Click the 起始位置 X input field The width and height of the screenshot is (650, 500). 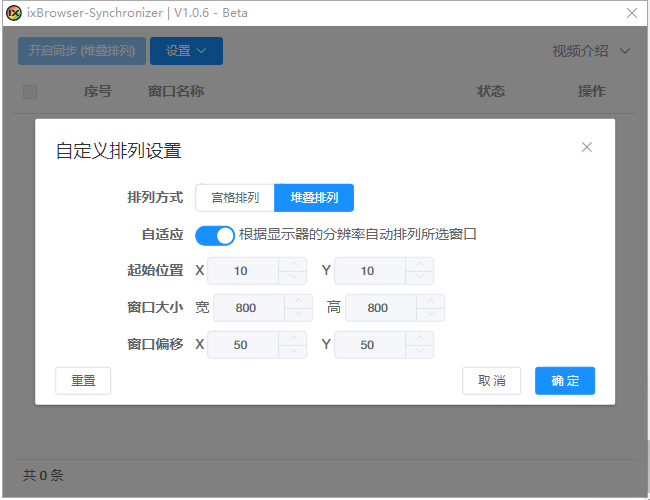coord(243,271)
